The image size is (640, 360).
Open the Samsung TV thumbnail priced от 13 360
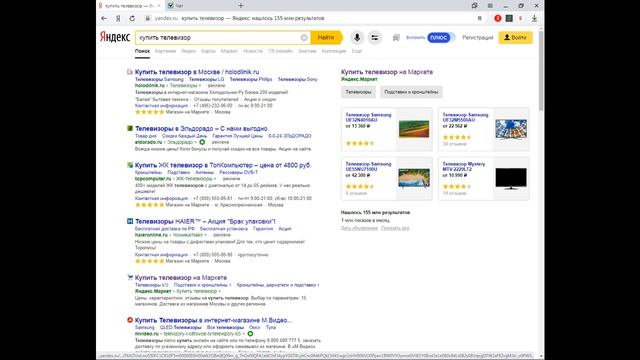pyautogui.click(x=414, y=129)
